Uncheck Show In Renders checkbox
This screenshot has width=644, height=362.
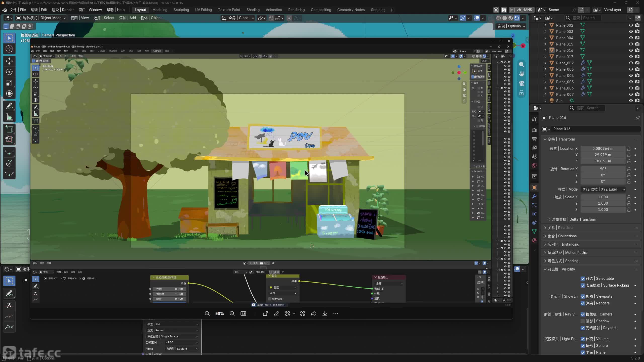(x=583, y=303)
